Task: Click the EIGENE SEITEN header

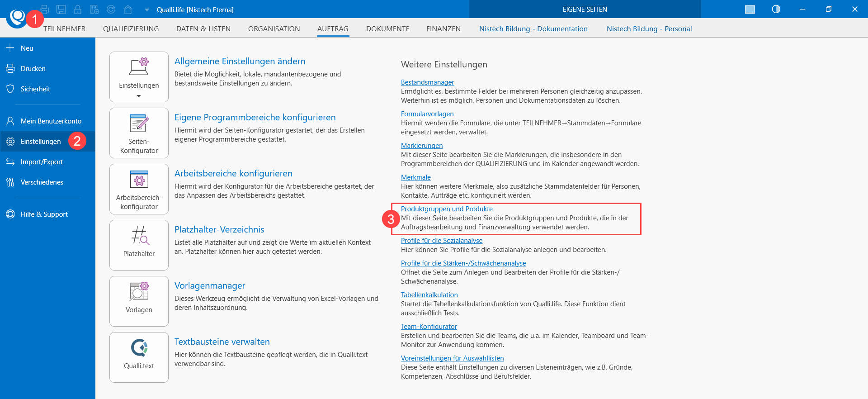Action: pyautogui.click(x=585, y=9)
